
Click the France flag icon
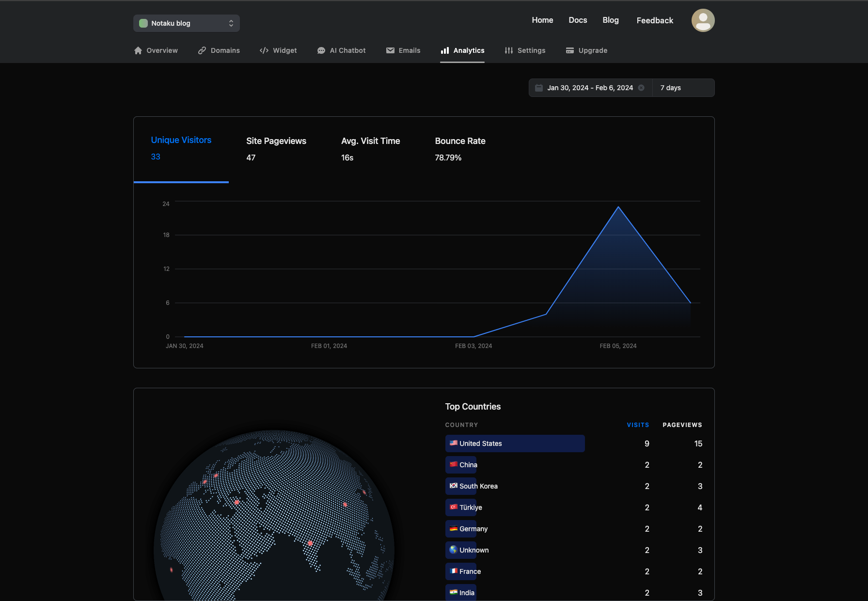(x=454, y=571)
